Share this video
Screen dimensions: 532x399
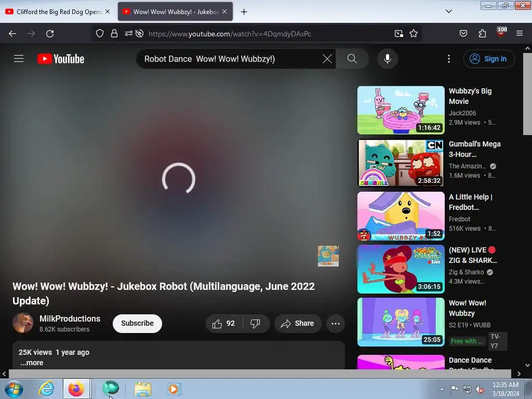[298, 323]
